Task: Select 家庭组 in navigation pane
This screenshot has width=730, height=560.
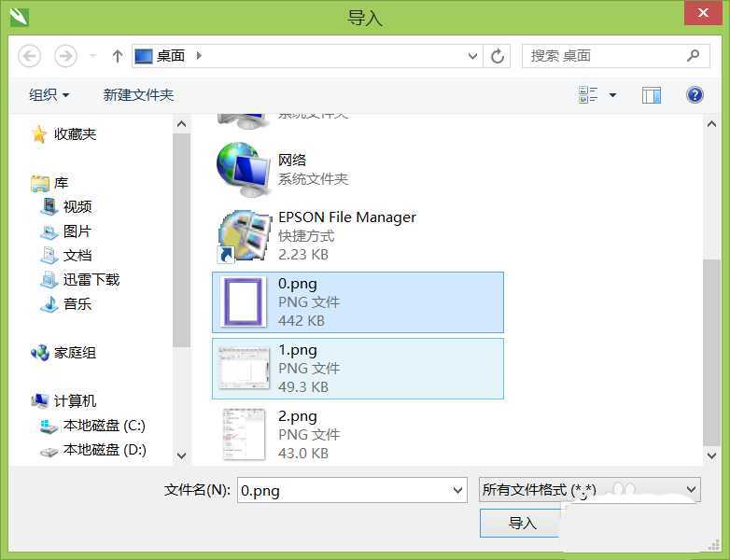Action: [x=75, y=353]
